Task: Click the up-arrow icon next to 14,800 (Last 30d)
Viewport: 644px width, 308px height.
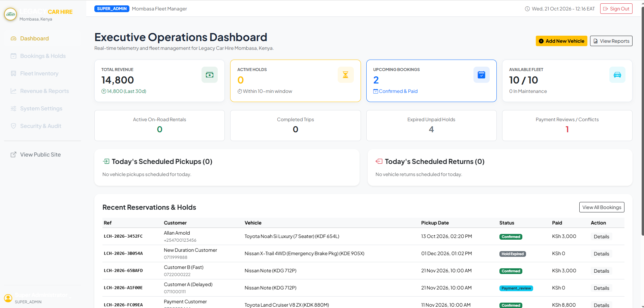Action: pos(104,91)
